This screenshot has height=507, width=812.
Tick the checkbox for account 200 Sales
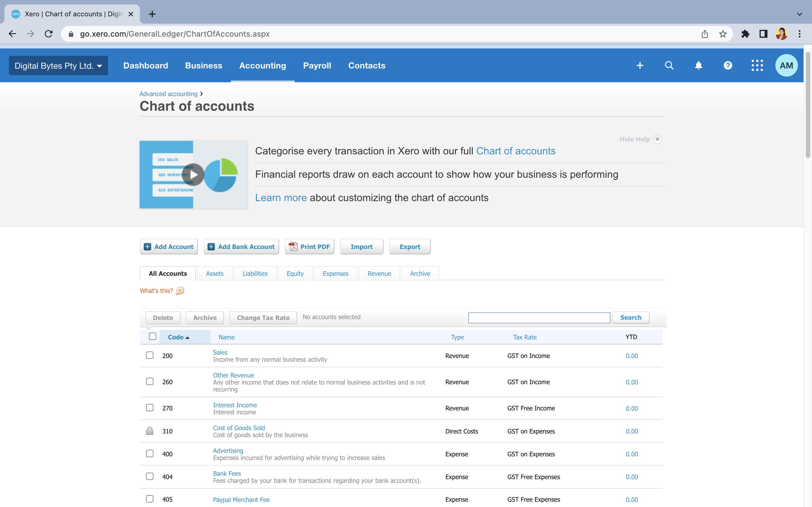[150, 355]
